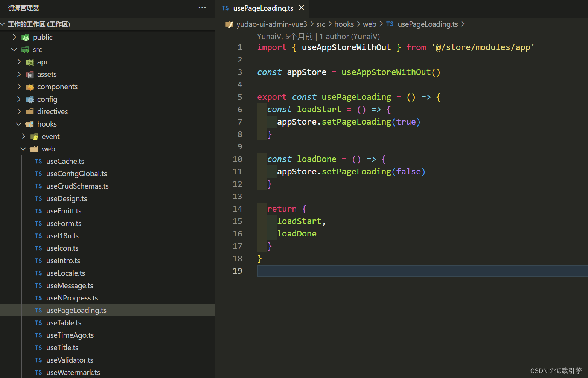Place cursor on empty line 19
Viewport: 588px width, 378px height.
(422, 271)
